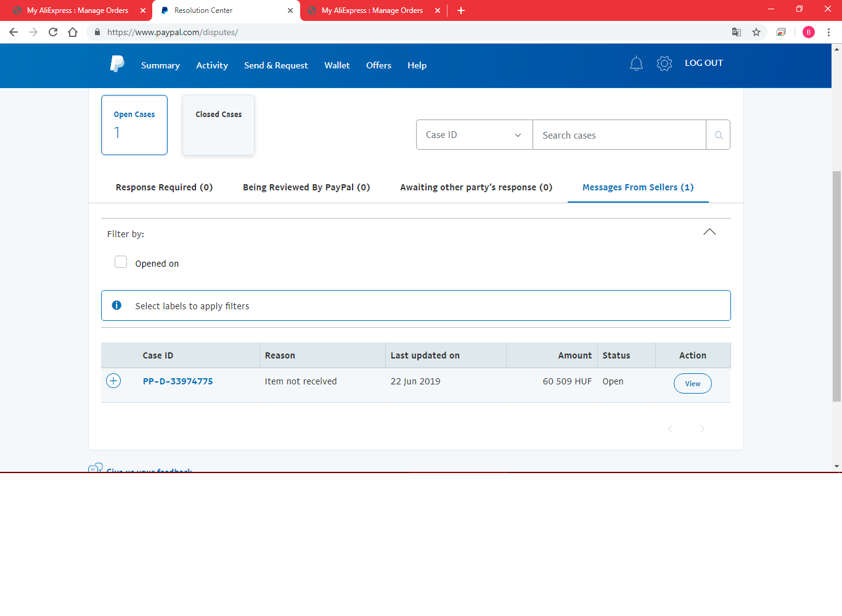This screenshot has height=616, width=842.
Task: Switch to Response Required (0) tab
Action: [x=164, y=187]
